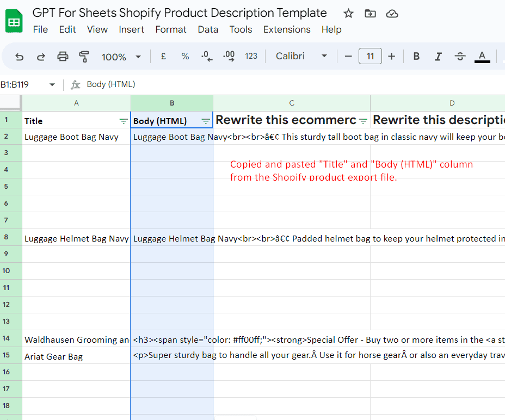Open more number formats (123)

tap(251, 57)
